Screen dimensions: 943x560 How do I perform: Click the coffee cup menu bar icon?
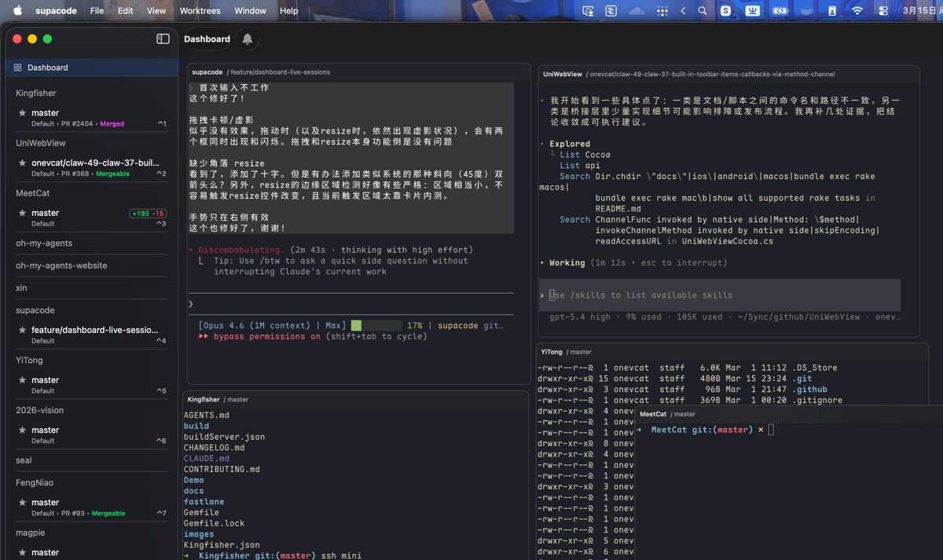[807, 10]
